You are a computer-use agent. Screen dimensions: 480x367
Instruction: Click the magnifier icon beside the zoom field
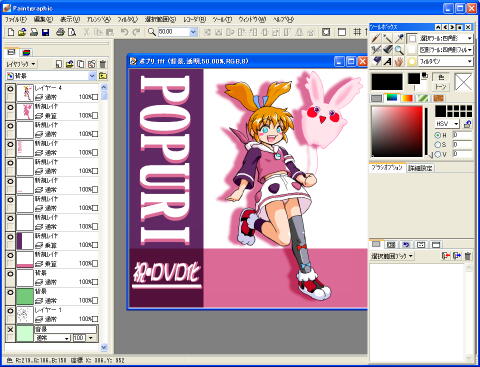coord(152,32)
